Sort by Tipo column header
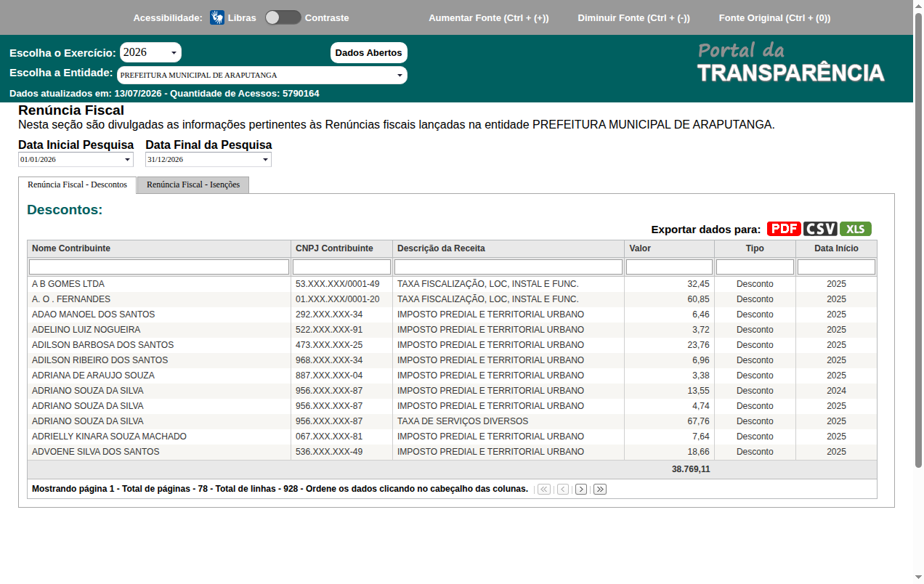This screenshot has height=584, width=924. pyautogui.click(x=755, y=248)
